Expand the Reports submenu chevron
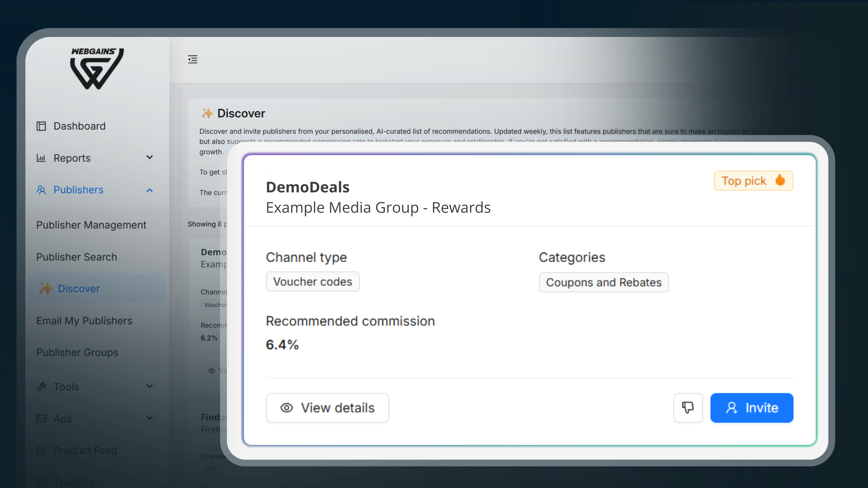Screen dimensions: 868x488 point(150,158)
